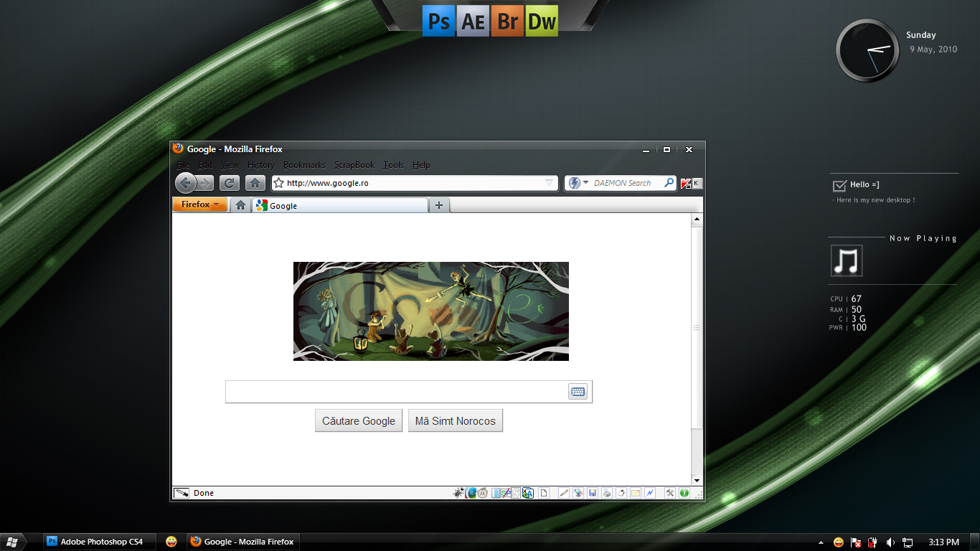Click the Action Center flag tray icon
980x551 pixels.
855,542
